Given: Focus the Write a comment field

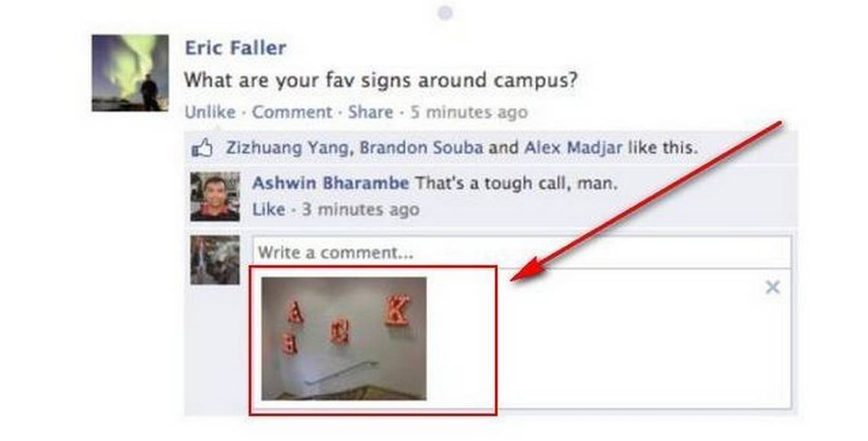Looking at the screenshot, I should [522, 253].
